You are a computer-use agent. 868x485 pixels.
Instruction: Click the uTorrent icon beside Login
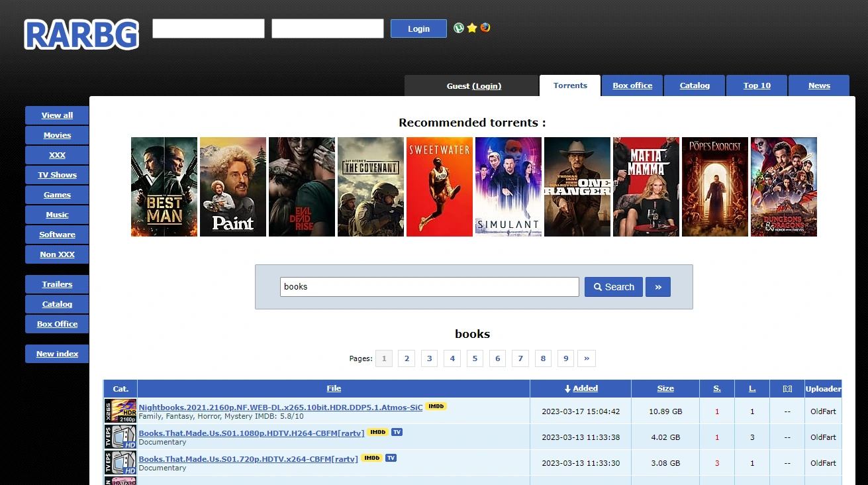(458, 28)
